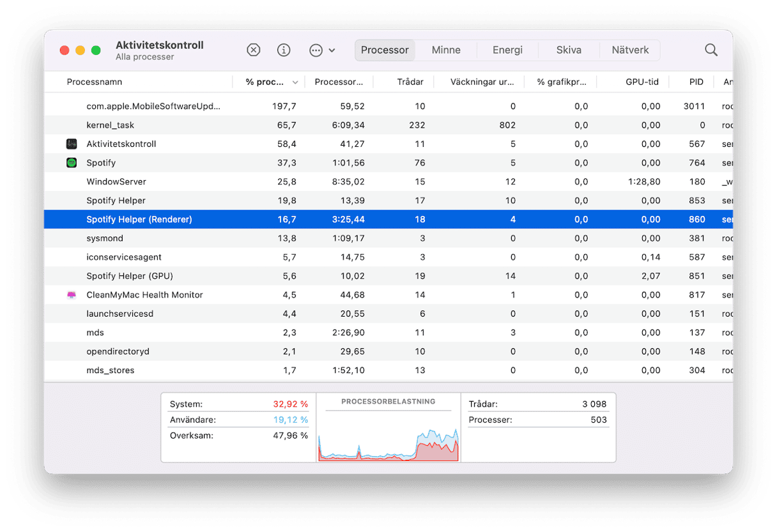Switch to the Energi tab
The width and height of the screenshot is (777, 532).
[507, 50]
